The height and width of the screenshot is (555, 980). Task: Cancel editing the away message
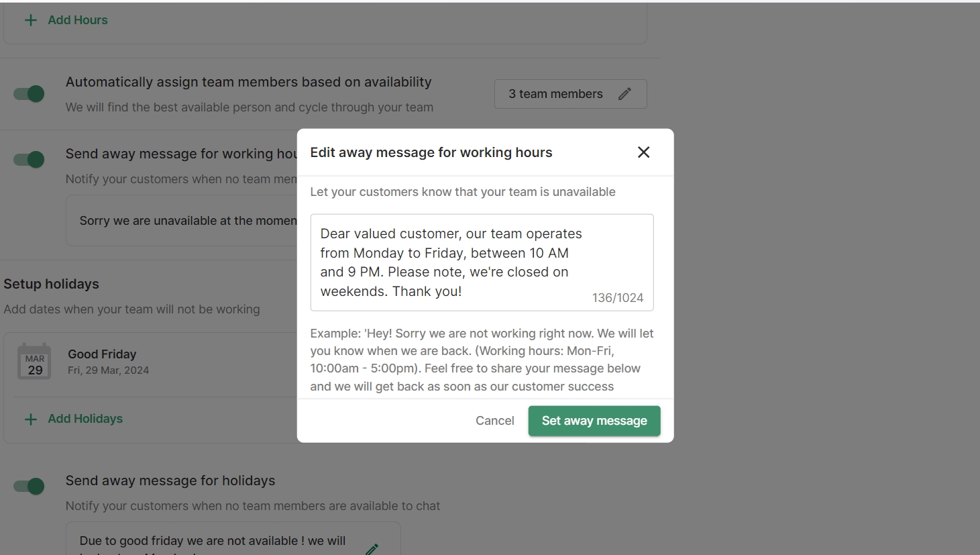pyautogui.click(x=494, y=421)
